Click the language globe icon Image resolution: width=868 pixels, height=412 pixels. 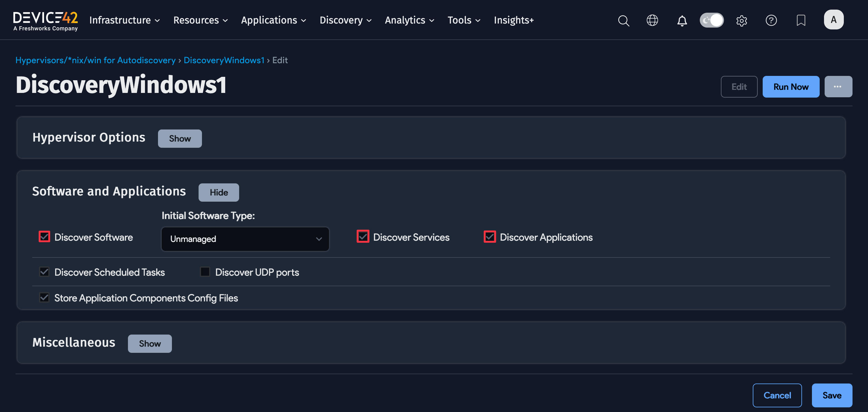coord(652,20)
